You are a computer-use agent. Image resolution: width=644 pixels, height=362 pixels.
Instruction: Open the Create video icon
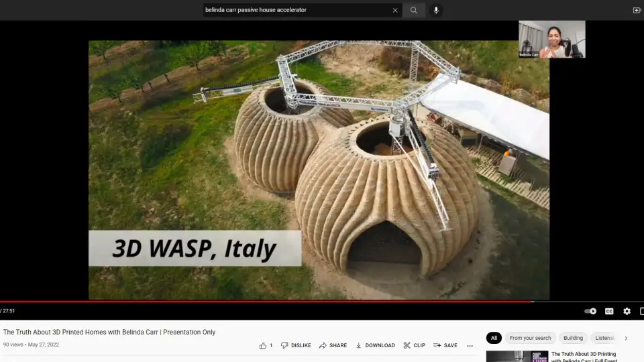(637, 10)
